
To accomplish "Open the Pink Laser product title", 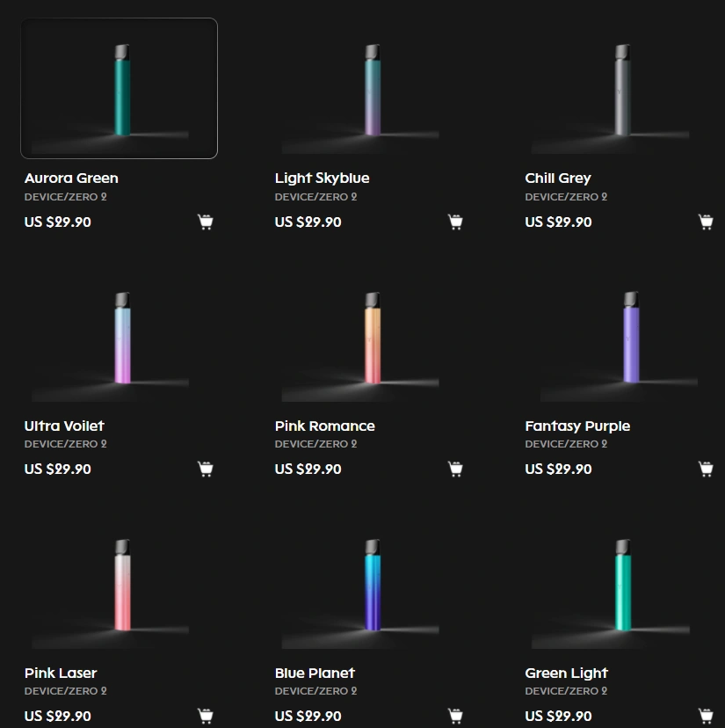I will (61, 673).
